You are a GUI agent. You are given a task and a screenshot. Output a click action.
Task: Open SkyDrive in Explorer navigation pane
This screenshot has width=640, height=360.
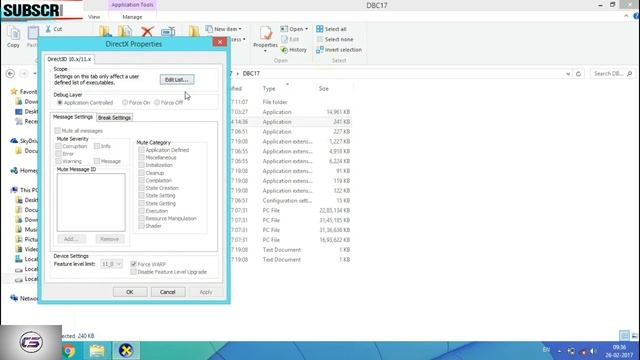coord(24,141)
